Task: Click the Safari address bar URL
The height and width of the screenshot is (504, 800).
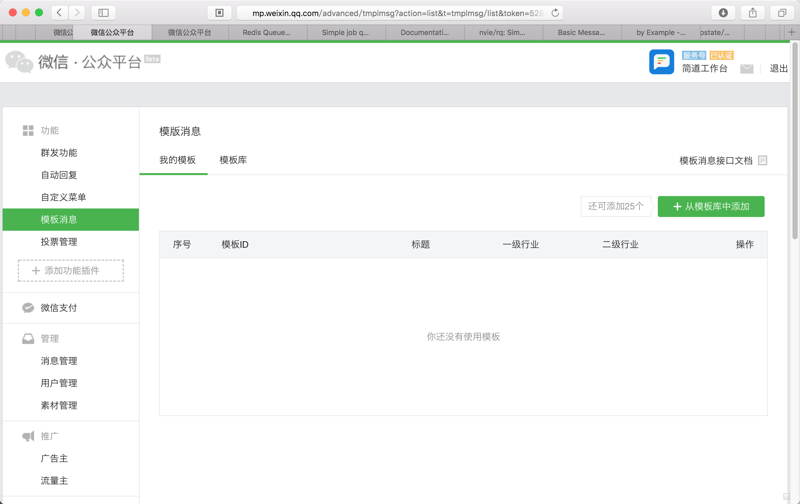Action: [398, 13]
